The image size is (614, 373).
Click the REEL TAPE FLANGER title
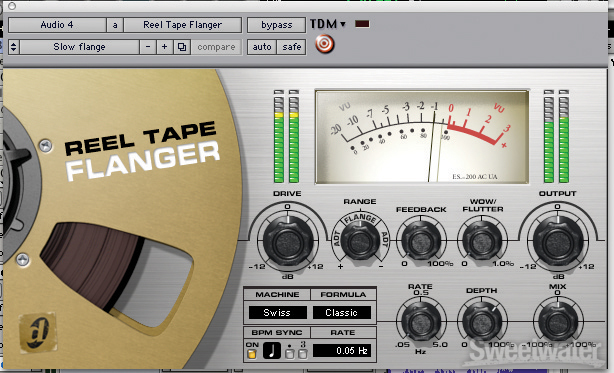pos(143,151)
